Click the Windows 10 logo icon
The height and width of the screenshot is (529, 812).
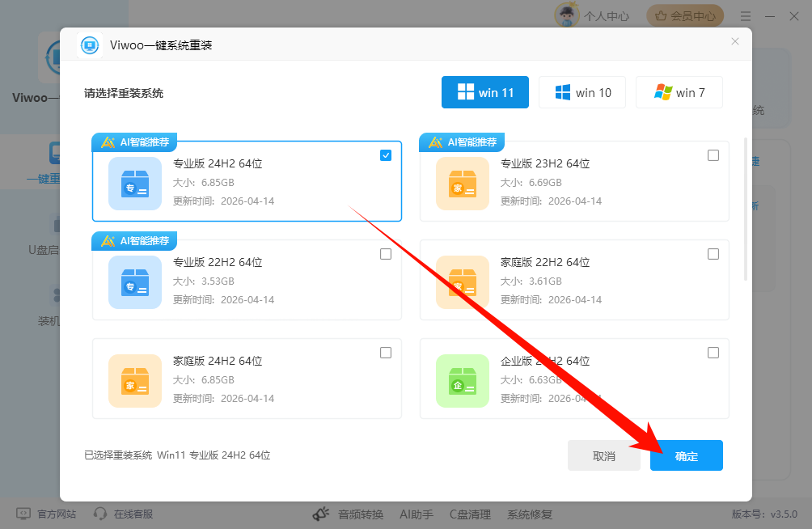tap(562, 92)
